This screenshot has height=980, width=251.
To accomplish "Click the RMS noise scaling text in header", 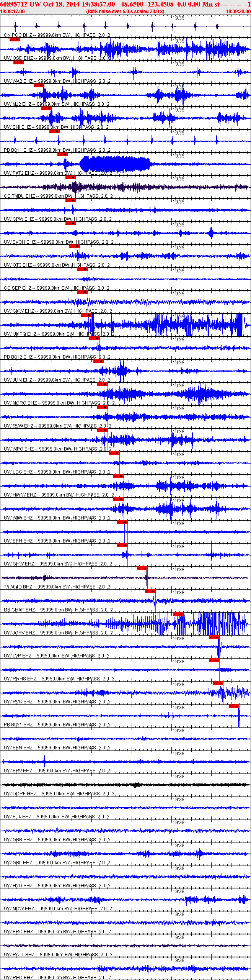I will pyautogui.click(x=125, y=11).
